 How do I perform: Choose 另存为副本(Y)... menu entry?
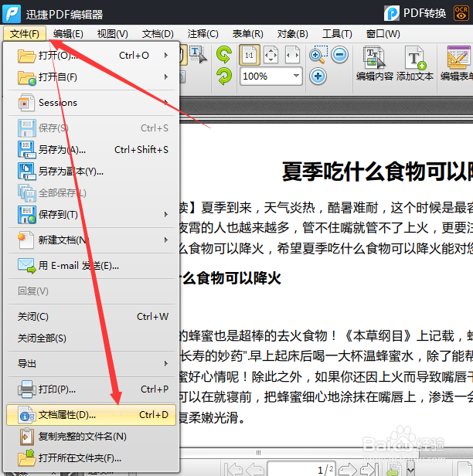pos(91,172)
